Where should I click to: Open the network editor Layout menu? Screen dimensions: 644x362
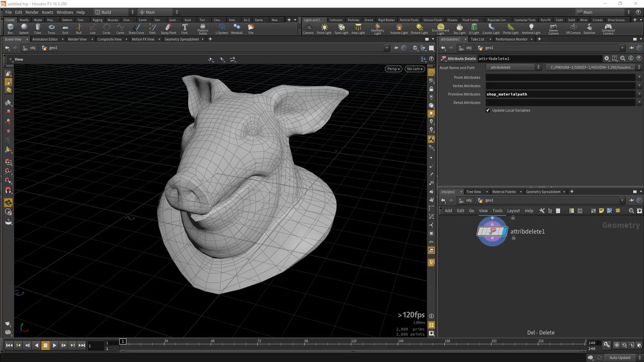[x=513, y=211]
